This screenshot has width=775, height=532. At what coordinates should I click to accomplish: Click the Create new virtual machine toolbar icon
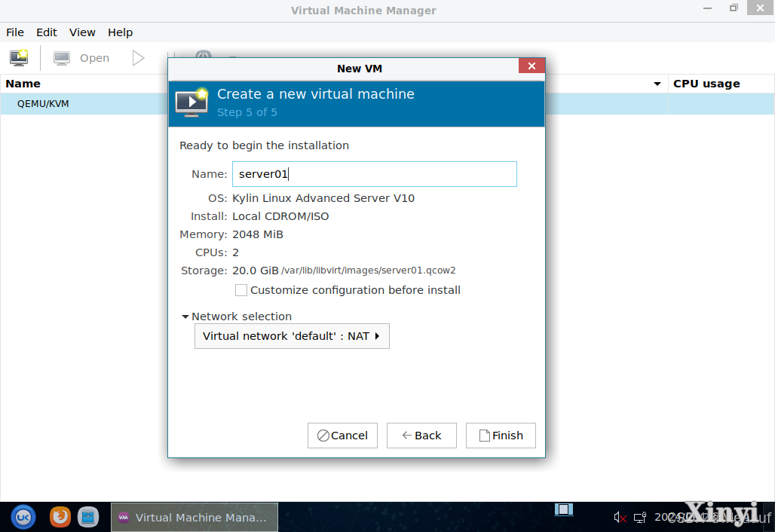pyautogui.click(x=19, y=58)
